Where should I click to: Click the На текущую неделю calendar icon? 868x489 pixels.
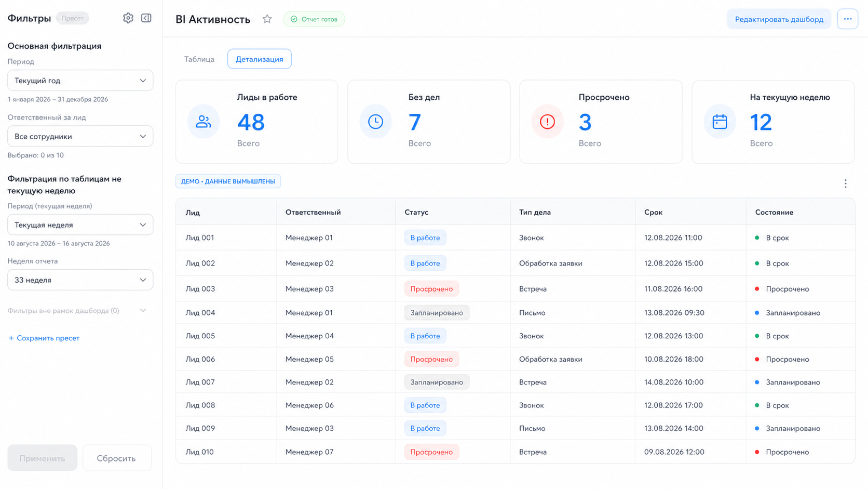720,122
